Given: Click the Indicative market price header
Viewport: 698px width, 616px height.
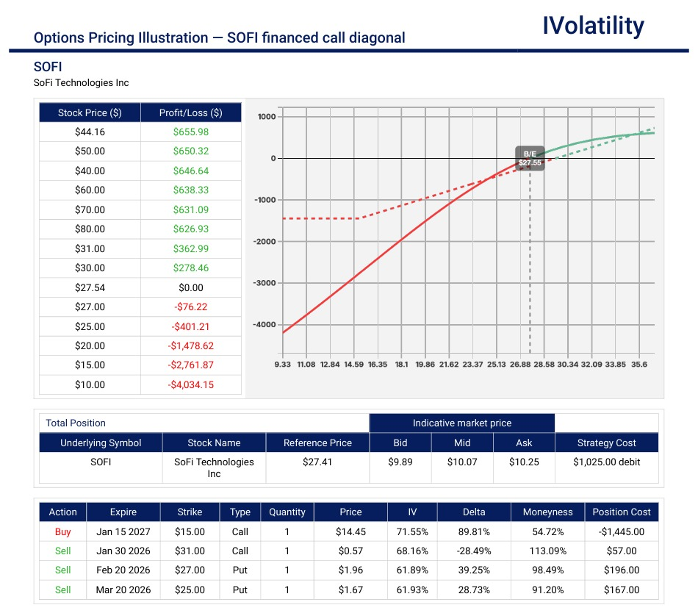Looking at the screenshot, I should pos(461,423).
